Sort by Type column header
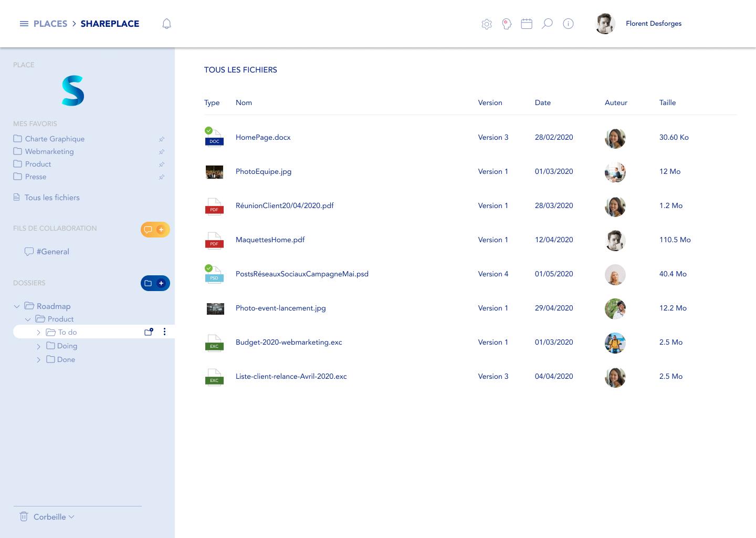Image resolution: width=756 pixels, height=538 pixels. click(x=212, y=102)
